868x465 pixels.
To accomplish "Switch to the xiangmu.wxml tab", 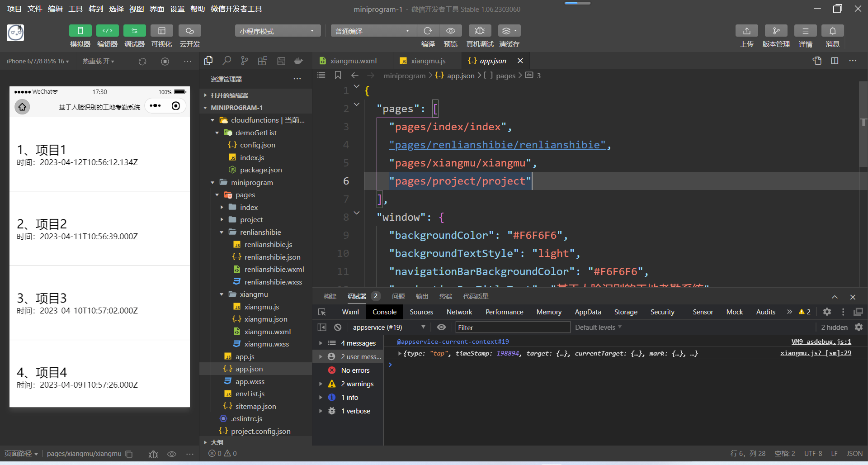I will (353, 61).
